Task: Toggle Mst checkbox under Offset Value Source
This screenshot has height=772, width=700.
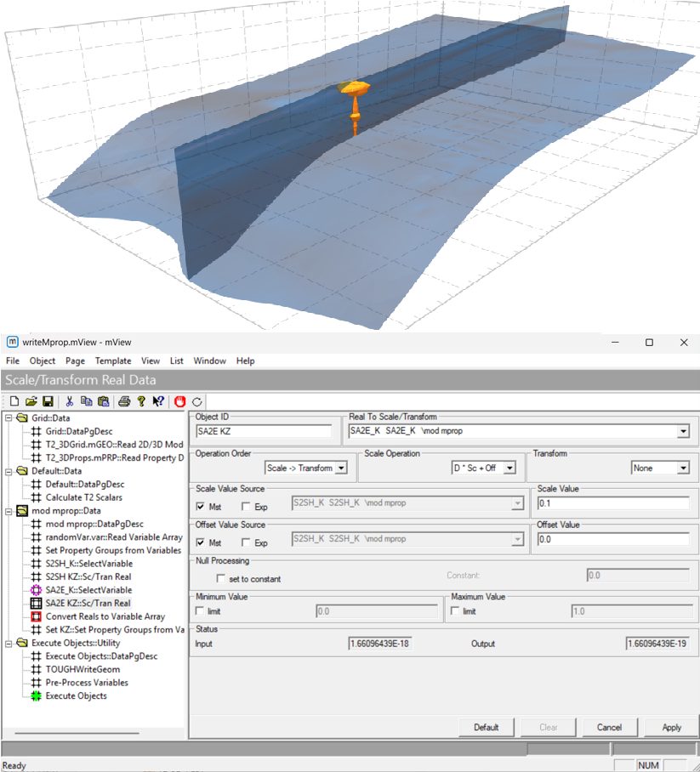Action: coord(200,542)
